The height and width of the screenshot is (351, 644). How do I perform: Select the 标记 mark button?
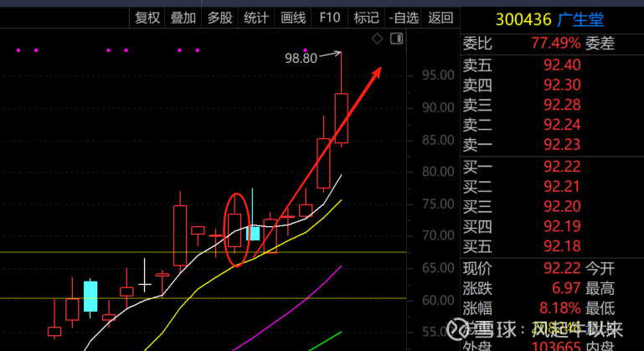click(x=366, y=18)
